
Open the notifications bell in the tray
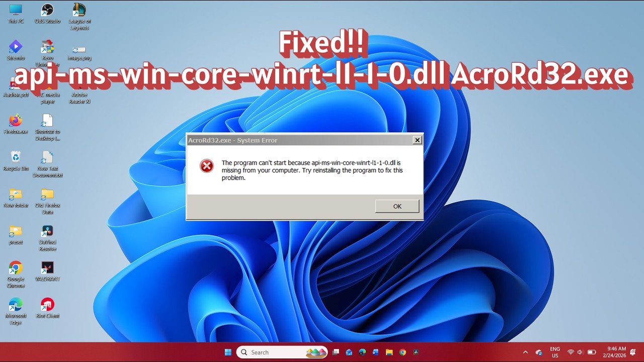(x=633, y=352)
